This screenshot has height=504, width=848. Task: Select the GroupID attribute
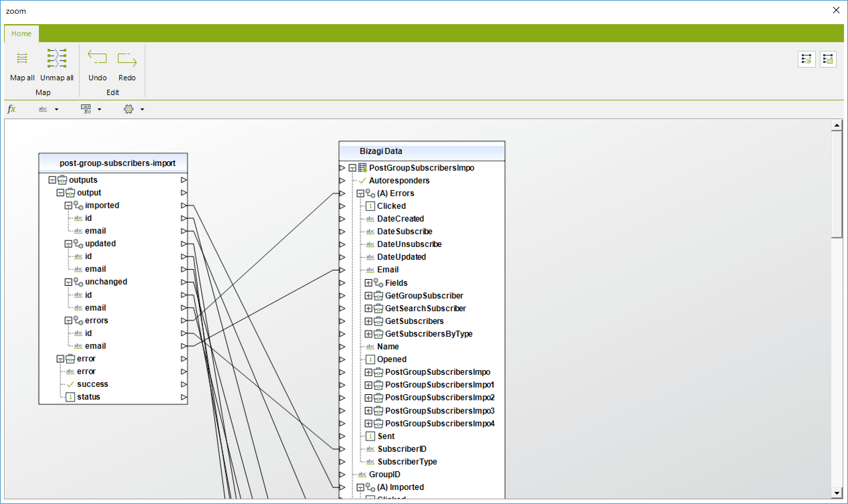tap(384, 475)
